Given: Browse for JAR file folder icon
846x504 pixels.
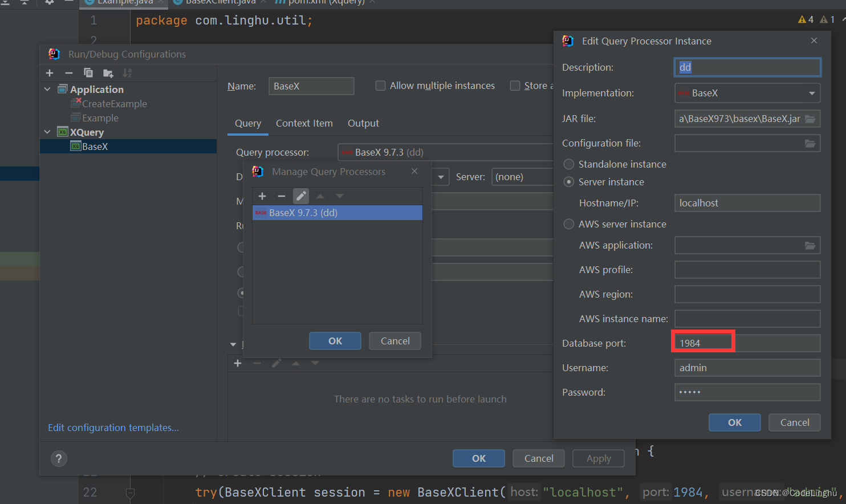Looking at the screenshot, I should [810, 119].
